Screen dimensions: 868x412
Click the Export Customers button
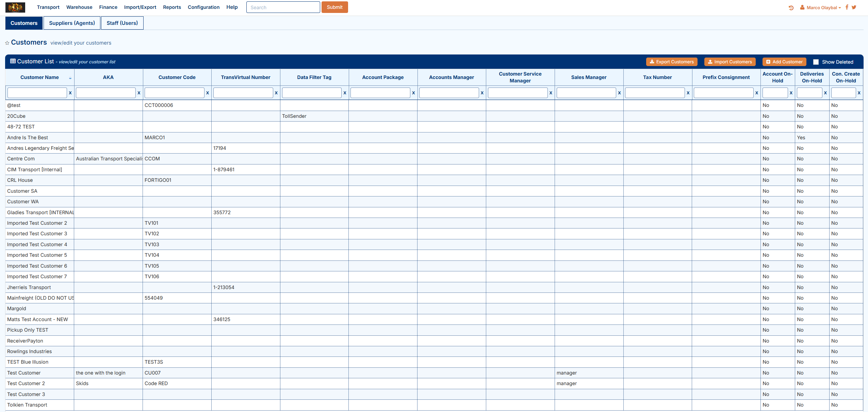672,62
